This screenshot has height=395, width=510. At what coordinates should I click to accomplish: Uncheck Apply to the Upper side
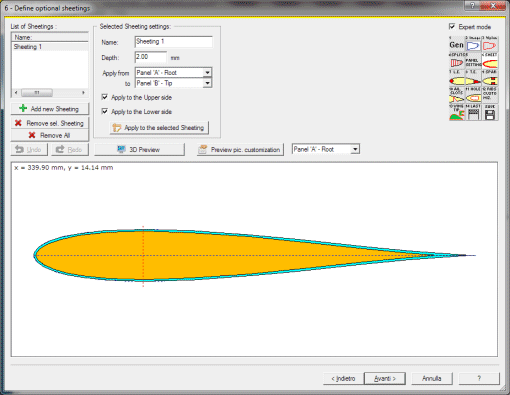coord(105,97)
